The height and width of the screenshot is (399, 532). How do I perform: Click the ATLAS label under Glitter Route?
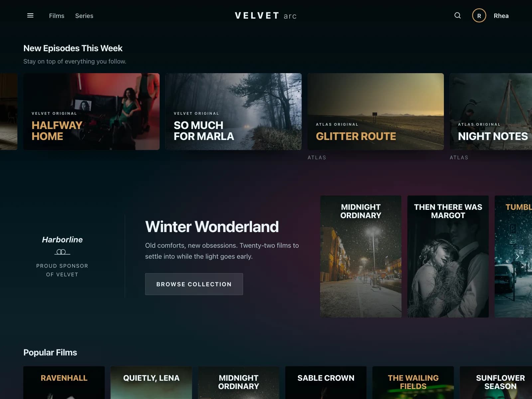tap(317, 158)
